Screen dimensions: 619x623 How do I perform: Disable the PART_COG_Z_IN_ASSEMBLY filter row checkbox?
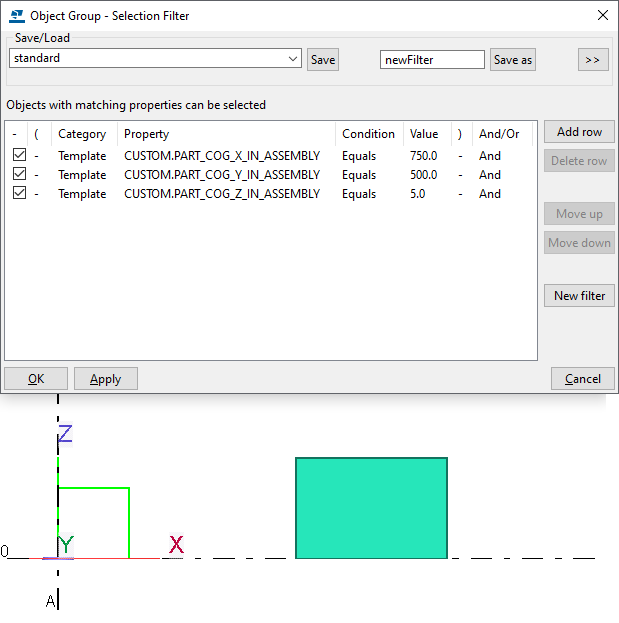pos(19,194)
